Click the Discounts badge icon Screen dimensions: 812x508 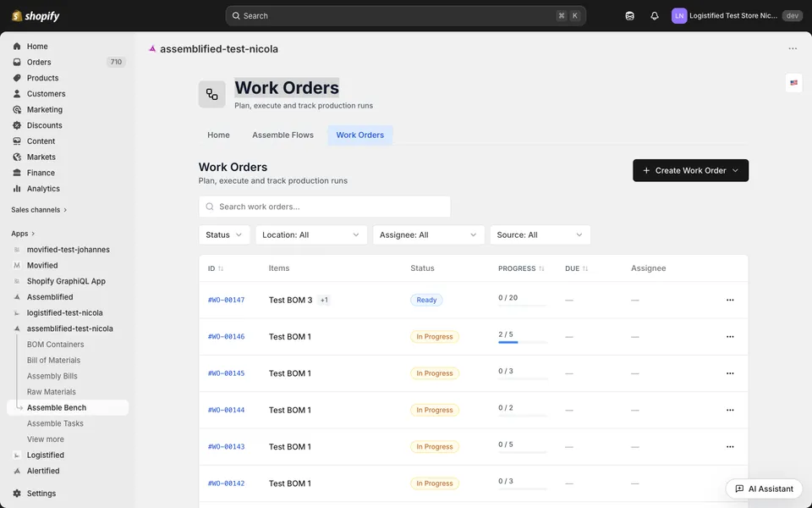click(x=17, y=125)
